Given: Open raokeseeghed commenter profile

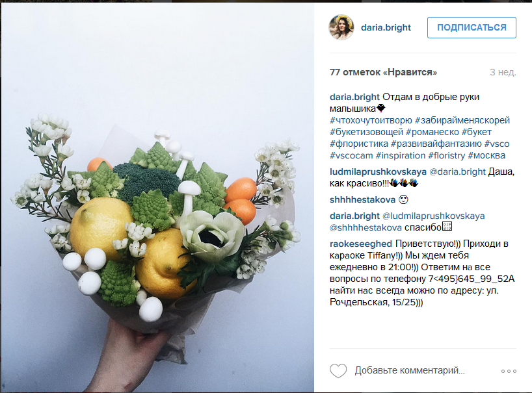Looking at the screenshot, I should (x=361, y=244).
